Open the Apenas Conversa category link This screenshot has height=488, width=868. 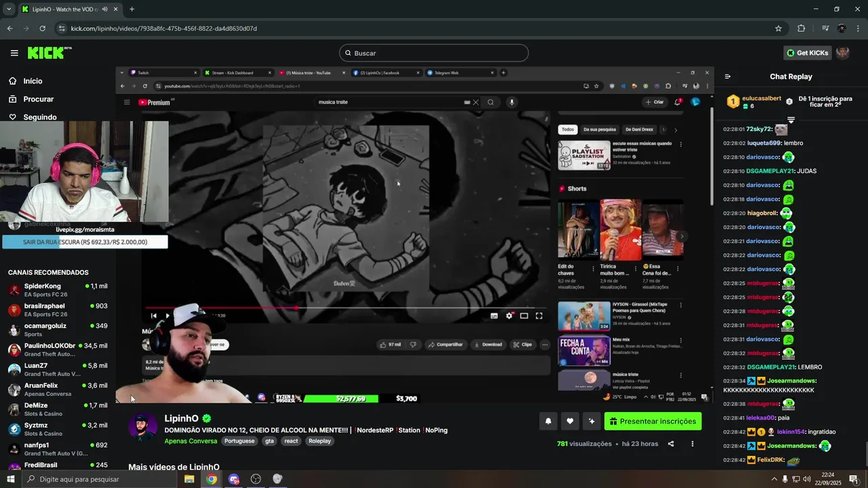click(x=191, y=441)
